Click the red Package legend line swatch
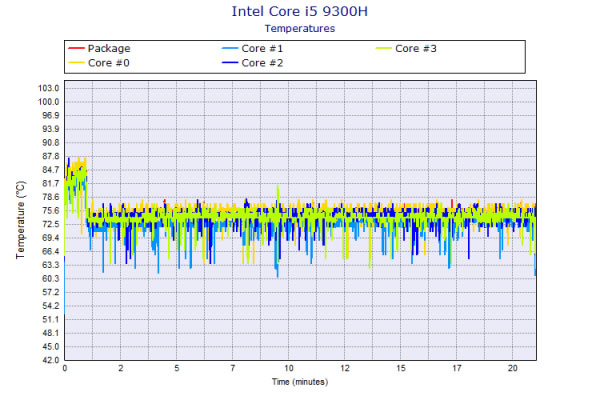The height and width of the screenshot is (400, 600). pyautogui.click(x=76, y=48)
